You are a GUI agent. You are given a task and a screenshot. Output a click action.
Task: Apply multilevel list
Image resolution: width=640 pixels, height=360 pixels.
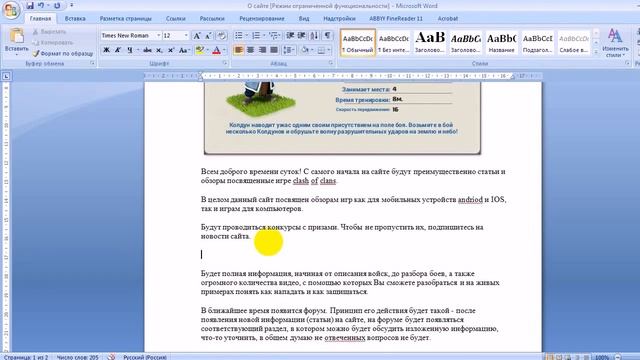[x=273, y=36]
